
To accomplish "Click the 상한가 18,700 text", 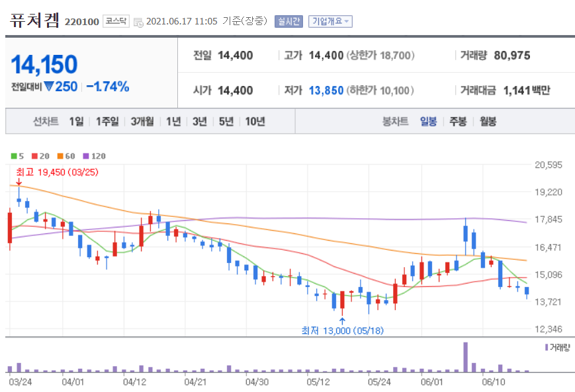I will point(380,56).
